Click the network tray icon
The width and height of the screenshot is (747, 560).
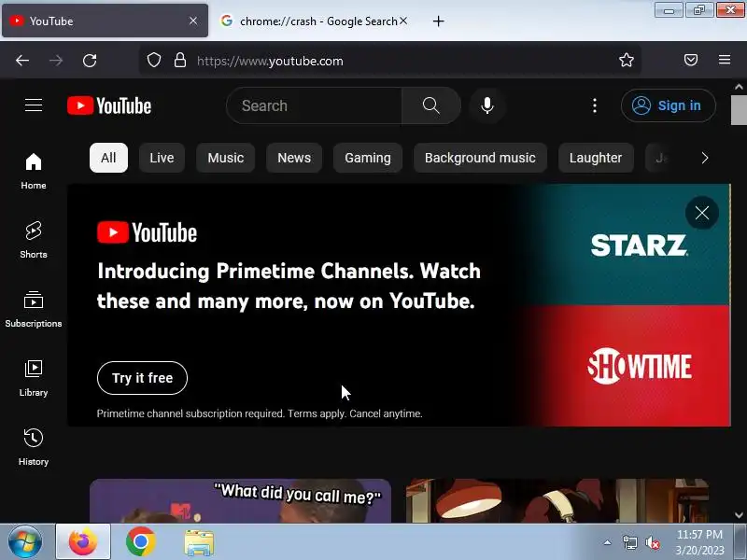629,542
